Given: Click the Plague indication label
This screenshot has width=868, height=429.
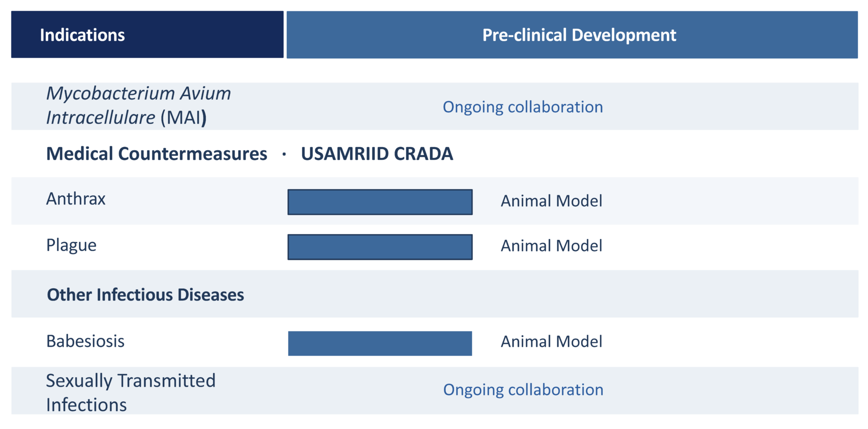Looking at the screenshot, I should coord(71,245).
